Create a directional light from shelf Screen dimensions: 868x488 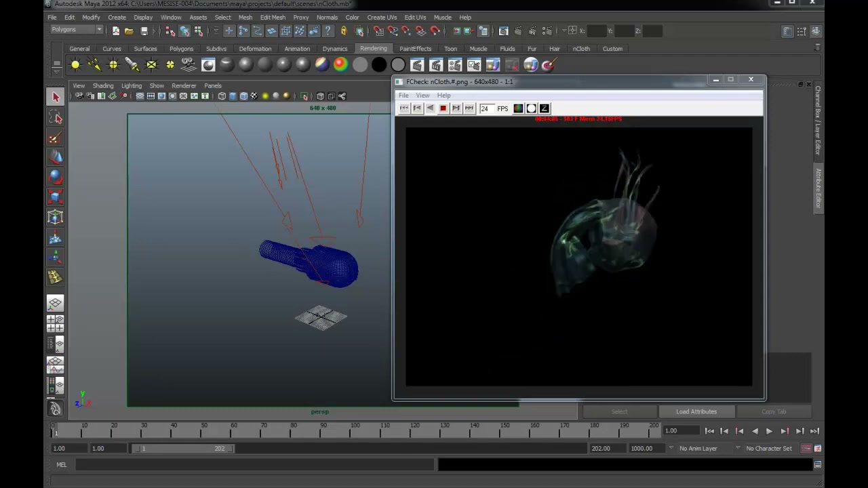pos(94,65)
